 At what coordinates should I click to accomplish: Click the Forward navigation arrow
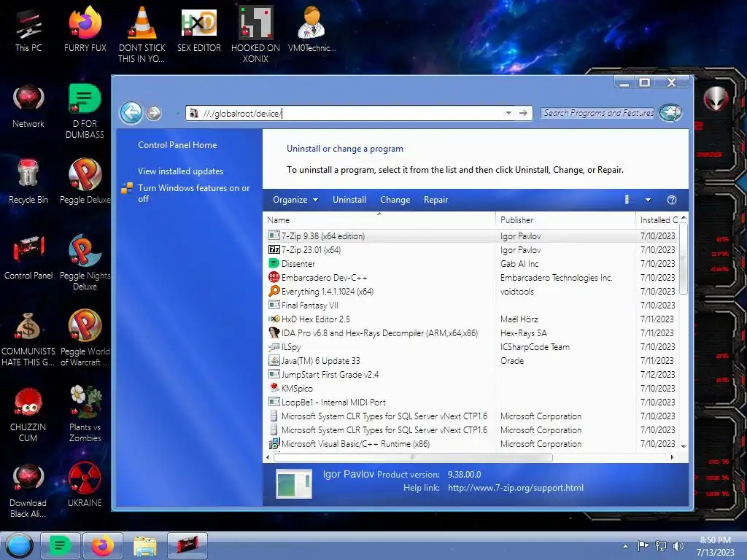coord(153,113)
